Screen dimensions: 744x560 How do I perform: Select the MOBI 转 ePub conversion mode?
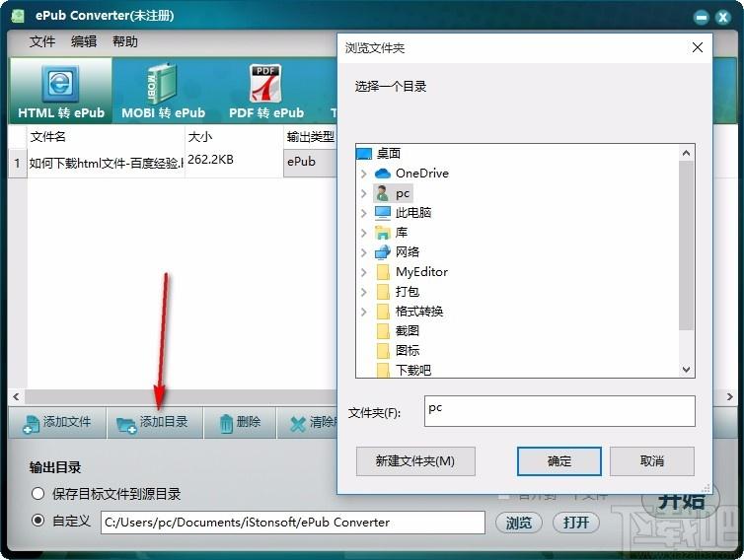(163, 91)
